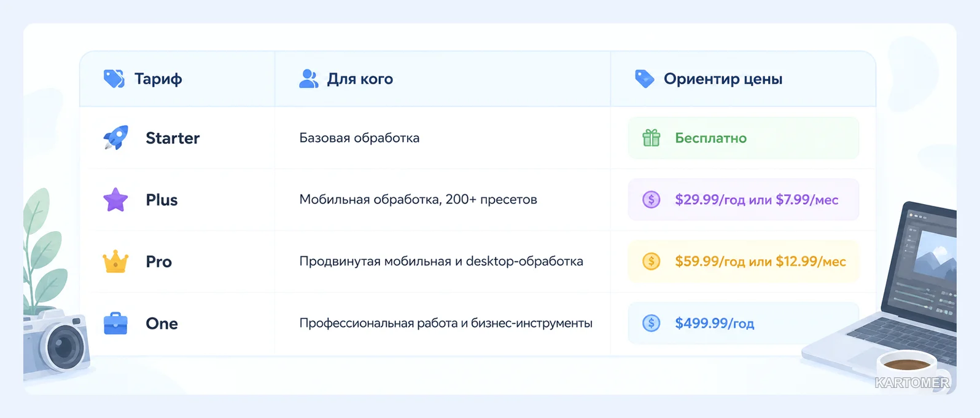This screenshot has width=980, height=418.
Task: Click the purple dollar coin in Plus price
Action: click(x=651, y=199)
